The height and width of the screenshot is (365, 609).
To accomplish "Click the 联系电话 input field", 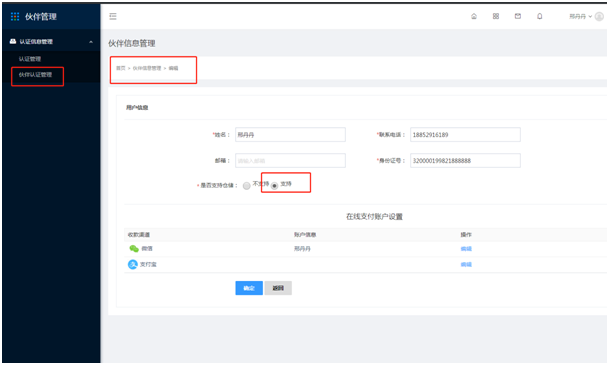I will click(465, 135).
